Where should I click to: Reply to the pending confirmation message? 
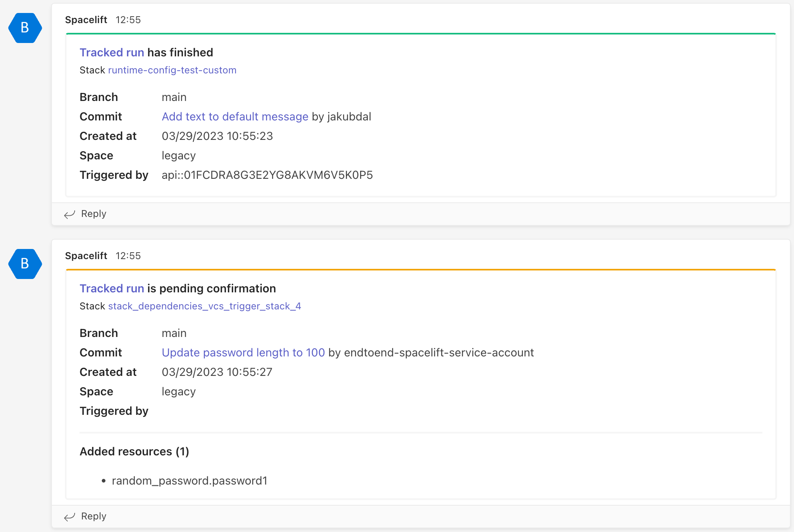coord(93,516)
